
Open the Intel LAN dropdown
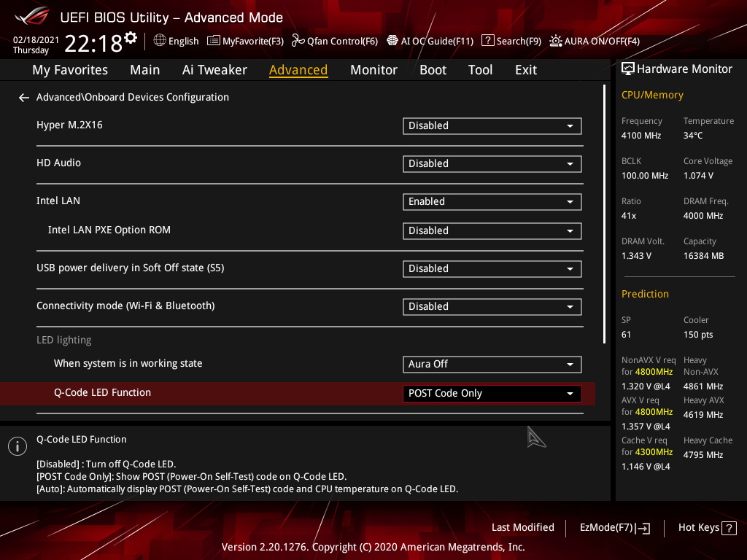(x=492, y=202)
